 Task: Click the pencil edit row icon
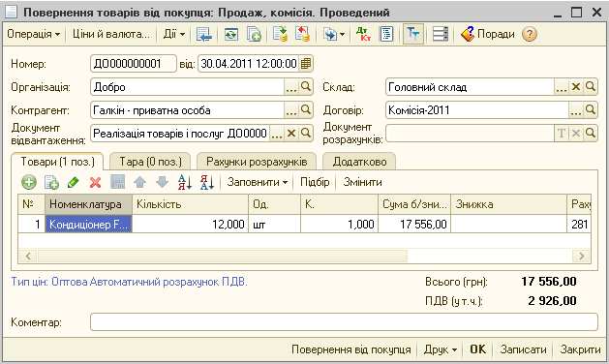point(73,182)
